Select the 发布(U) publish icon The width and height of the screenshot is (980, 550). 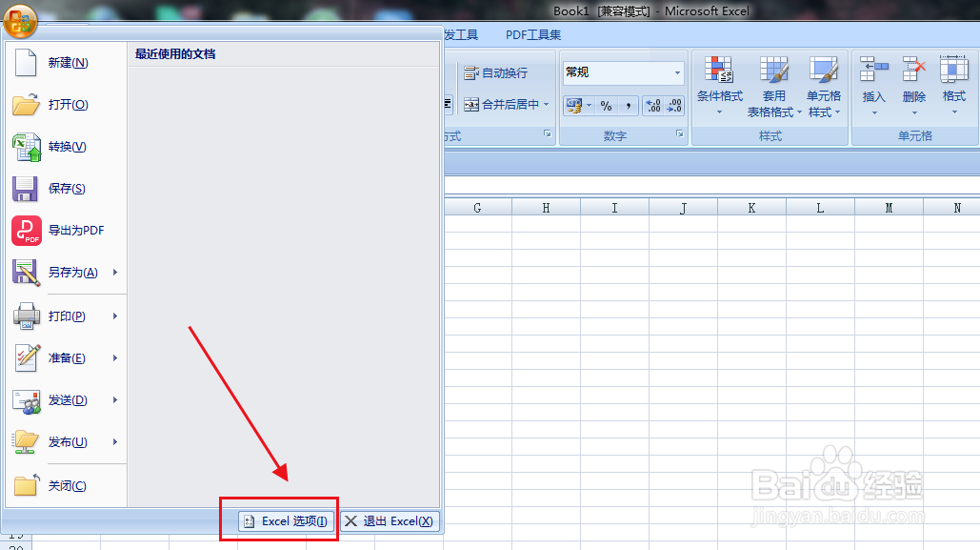(x=26, y=441)
